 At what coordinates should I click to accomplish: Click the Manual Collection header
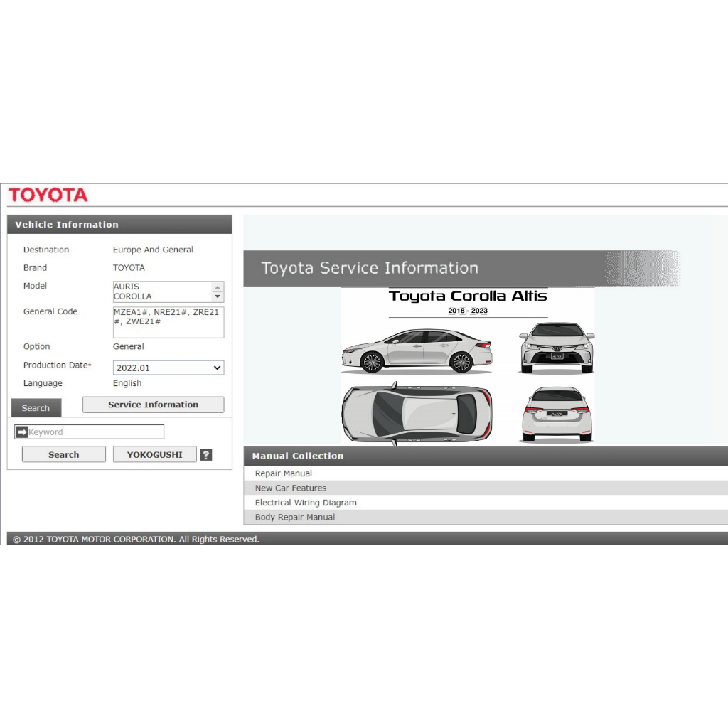(x=486, y=456)
